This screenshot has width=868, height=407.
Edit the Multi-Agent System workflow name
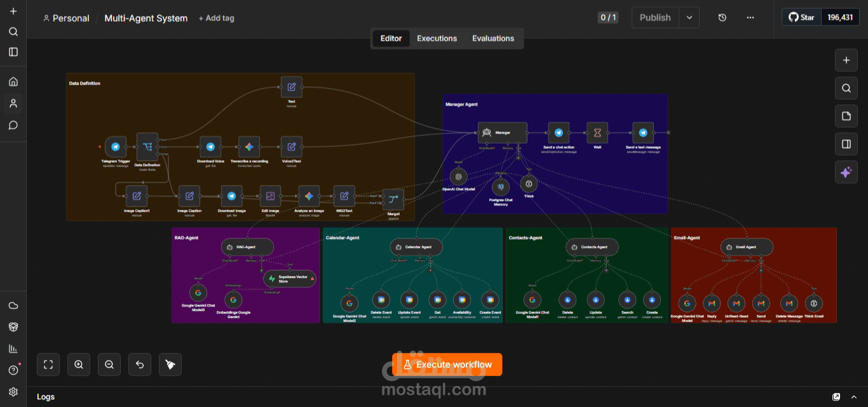(146, 18)
